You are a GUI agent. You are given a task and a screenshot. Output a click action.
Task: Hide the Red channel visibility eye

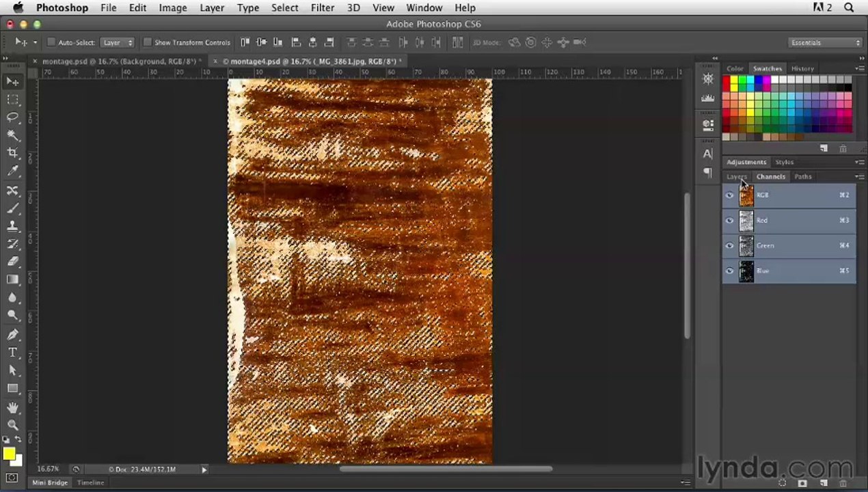click(729, 221)
